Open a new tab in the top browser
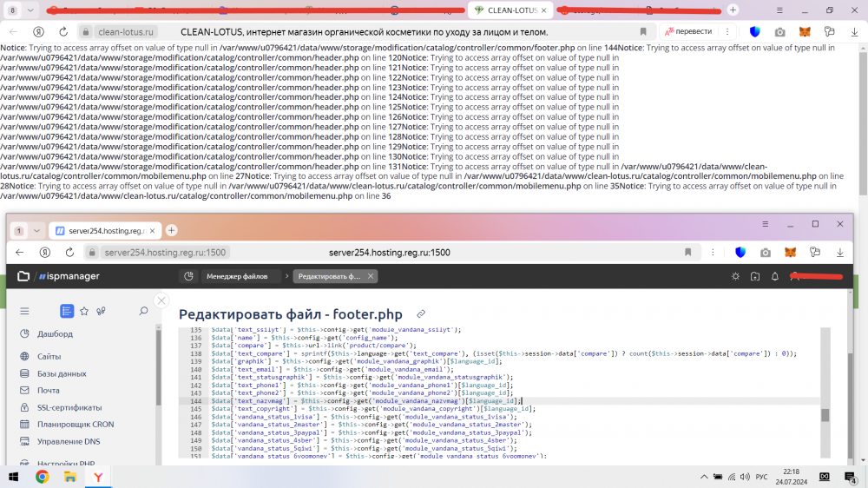 coord(733,10)
